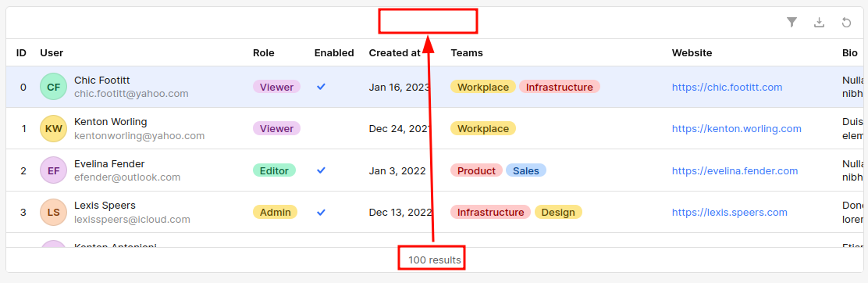
Task: Click the CF avatar for Chic Footitt
Action: (x=54, y=87)
